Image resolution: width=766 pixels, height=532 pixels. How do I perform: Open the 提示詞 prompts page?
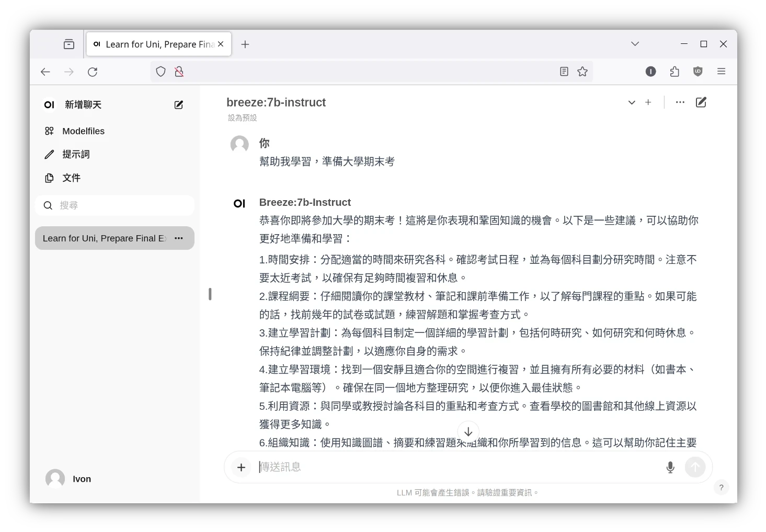76,154
